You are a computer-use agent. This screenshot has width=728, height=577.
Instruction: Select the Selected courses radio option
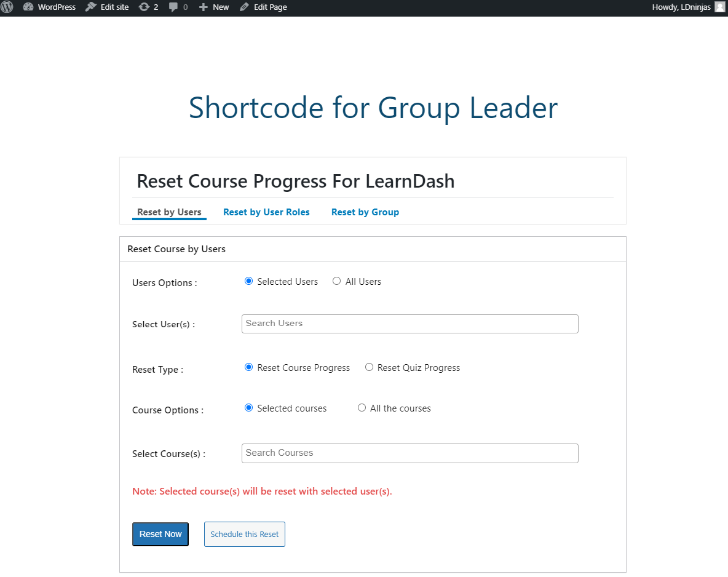[x=249, y=408]
